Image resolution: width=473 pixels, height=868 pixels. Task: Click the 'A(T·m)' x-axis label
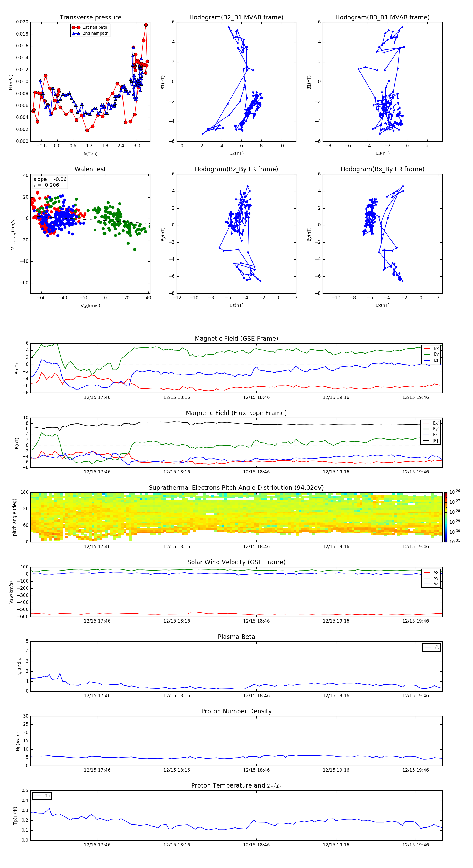(x=90, y=154)
